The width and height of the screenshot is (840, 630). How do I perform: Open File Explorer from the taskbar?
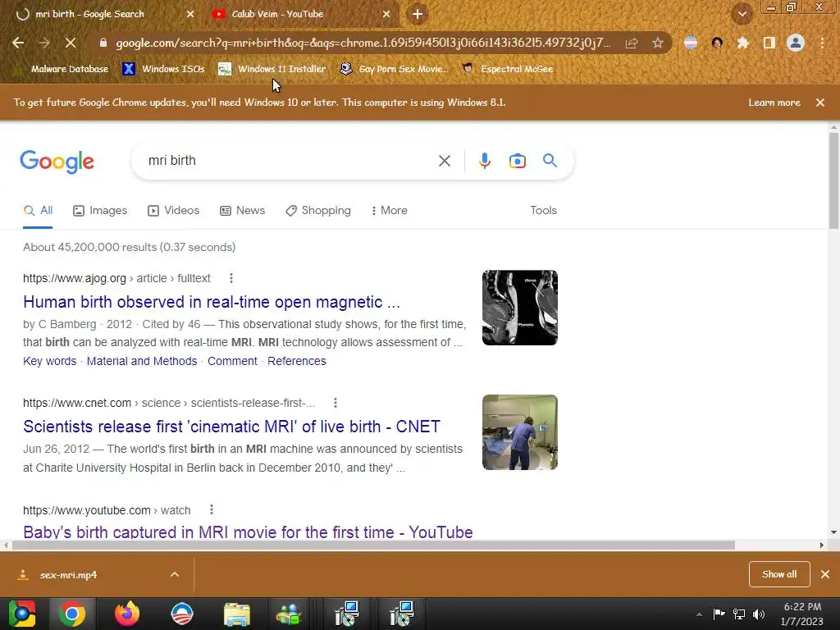[237, 614]
